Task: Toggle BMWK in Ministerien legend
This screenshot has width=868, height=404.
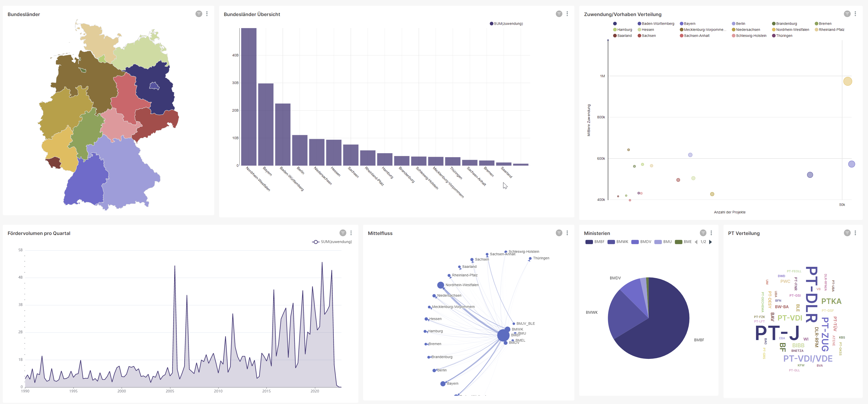Action: pyautogui.click(x=618, y=242)
